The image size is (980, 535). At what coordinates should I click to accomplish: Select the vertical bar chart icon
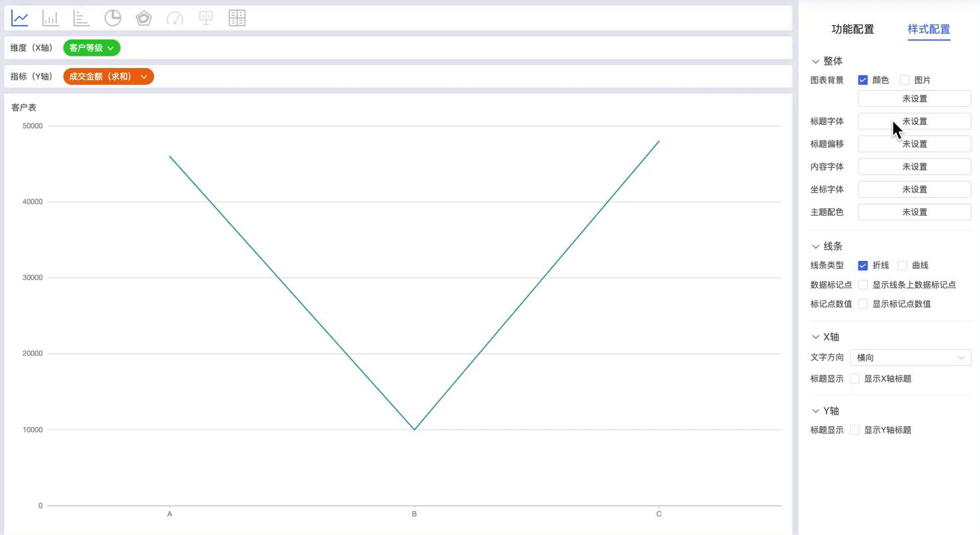[50, 19]
